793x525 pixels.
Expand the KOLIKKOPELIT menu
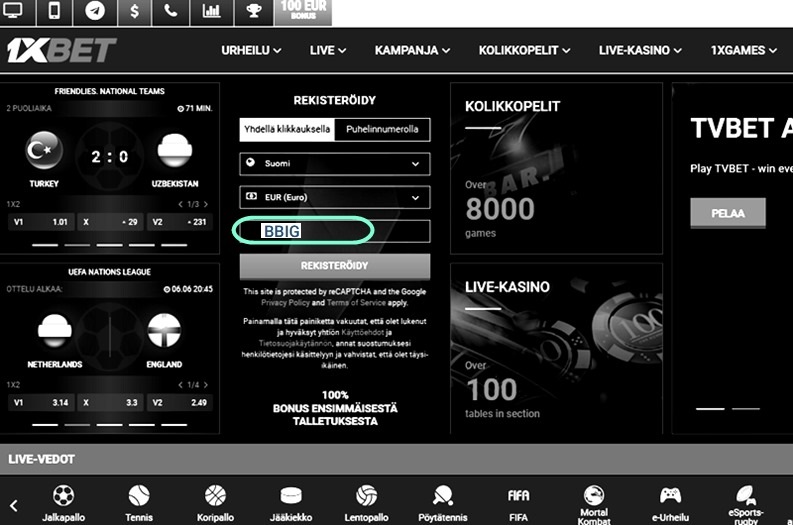(x=524, y=50)
